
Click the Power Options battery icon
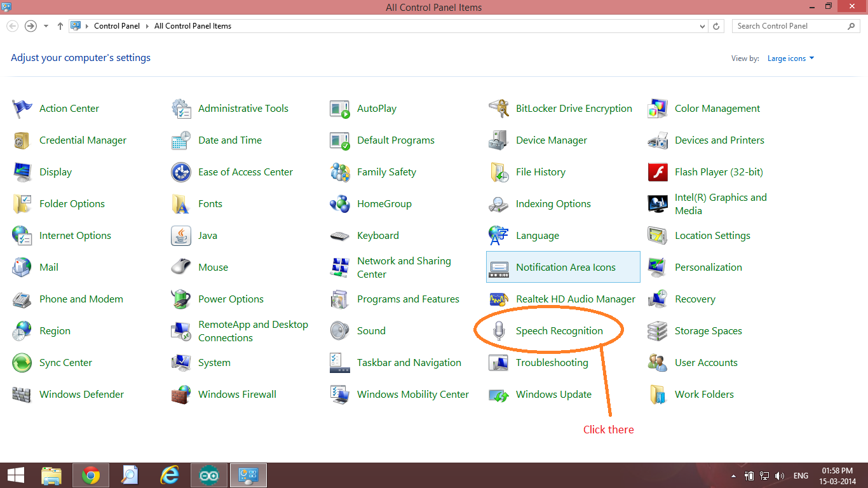point(181,299)
